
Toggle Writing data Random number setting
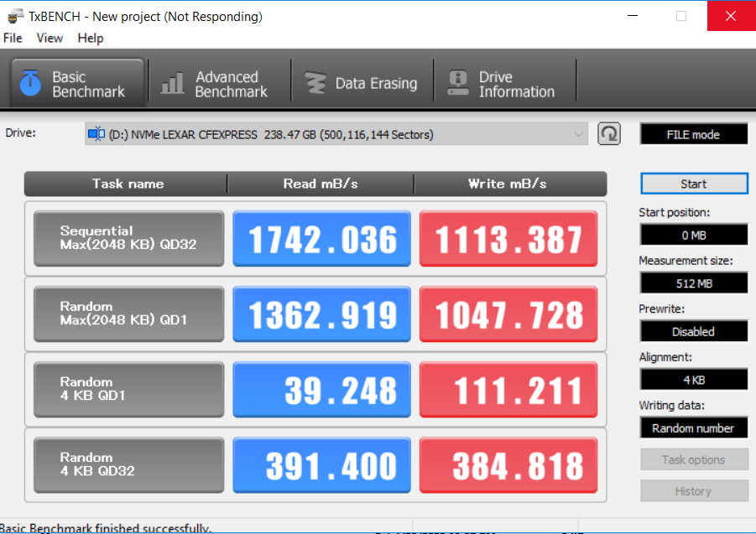coord(693,428)
